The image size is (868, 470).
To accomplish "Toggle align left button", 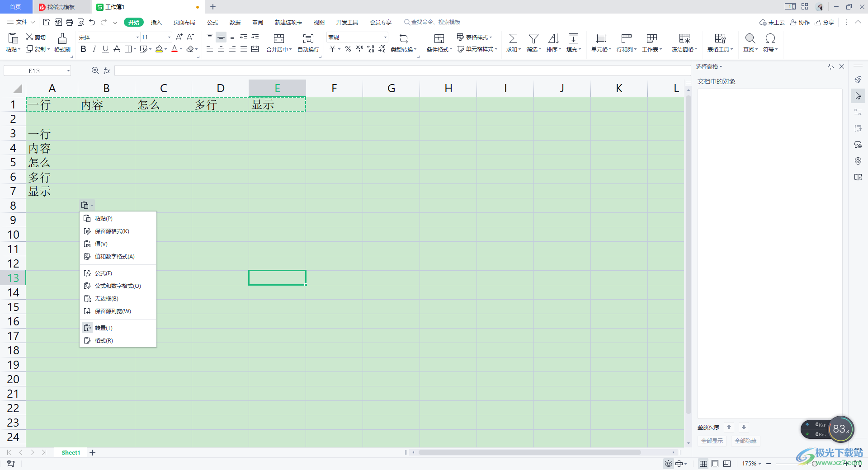I will (210, 49).
